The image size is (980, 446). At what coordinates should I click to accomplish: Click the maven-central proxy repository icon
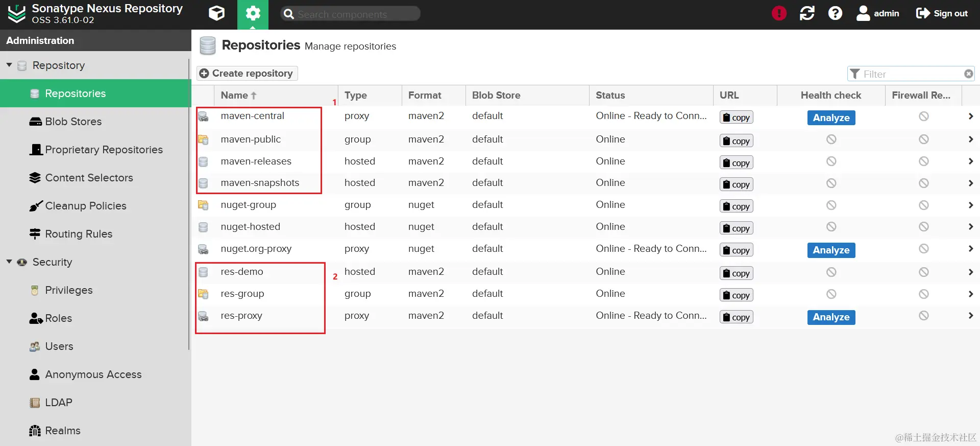point(203,116)
